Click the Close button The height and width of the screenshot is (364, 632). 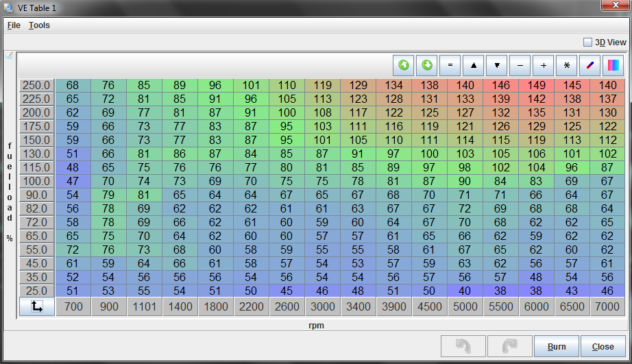[x=603, y=346]
